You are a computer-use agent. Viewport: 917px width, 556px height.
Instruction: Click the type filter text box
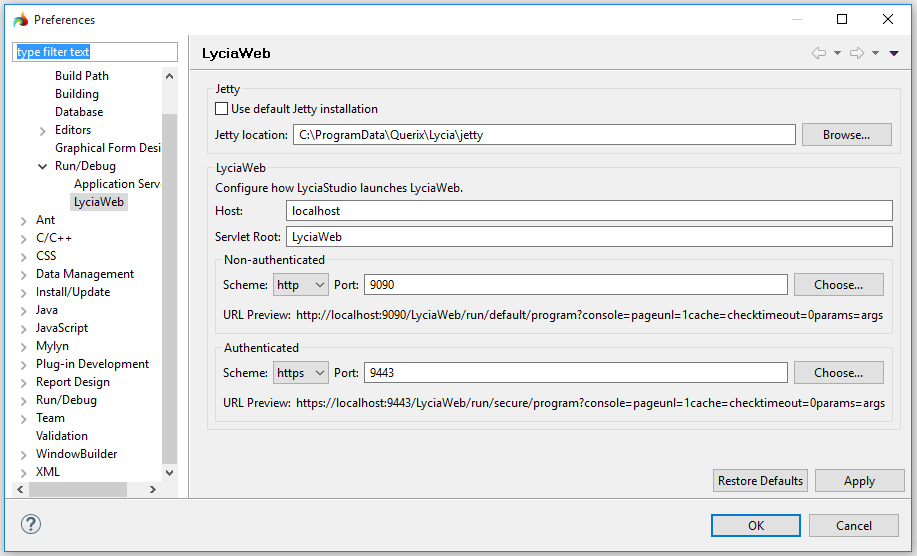(95, 52)
